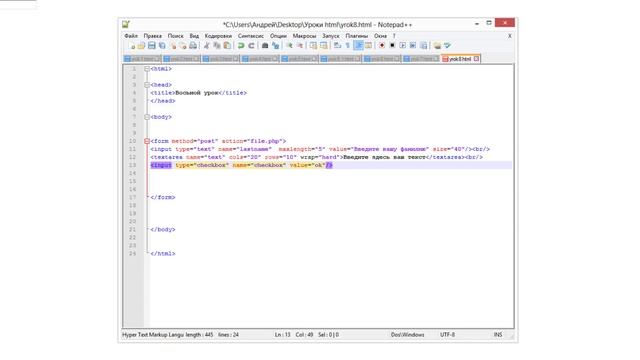Image resolution: width=640 pixels, height=360 pixels.
Task: Click the title tag code line
Action: (198, 93)
